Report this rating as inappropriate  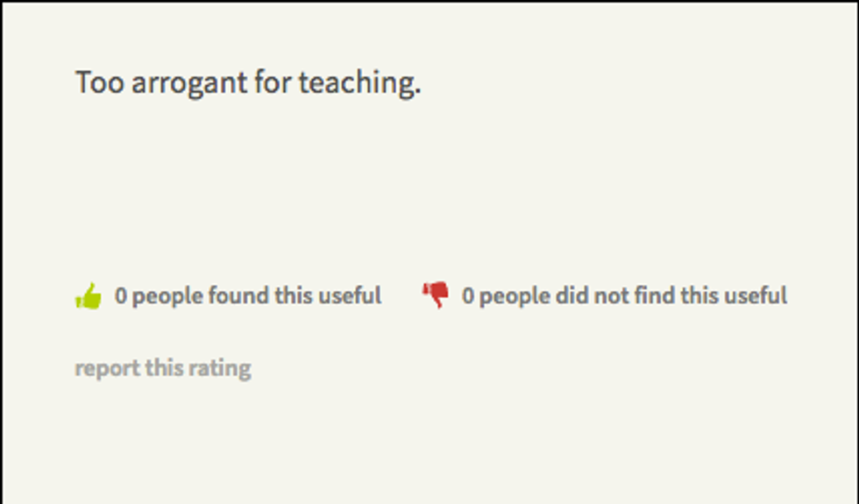(163, 367)
